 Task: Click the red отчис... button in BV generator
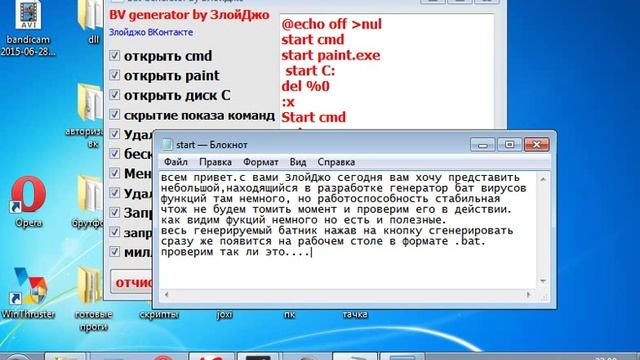(131, 282)
